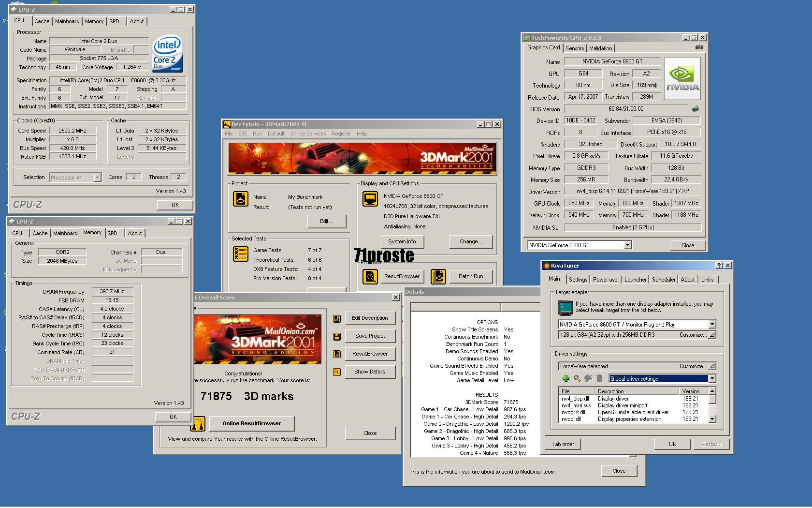
Task: Click the Selected Tests checklist icon in 3DMark2001
Action: (x=241, y=254)
